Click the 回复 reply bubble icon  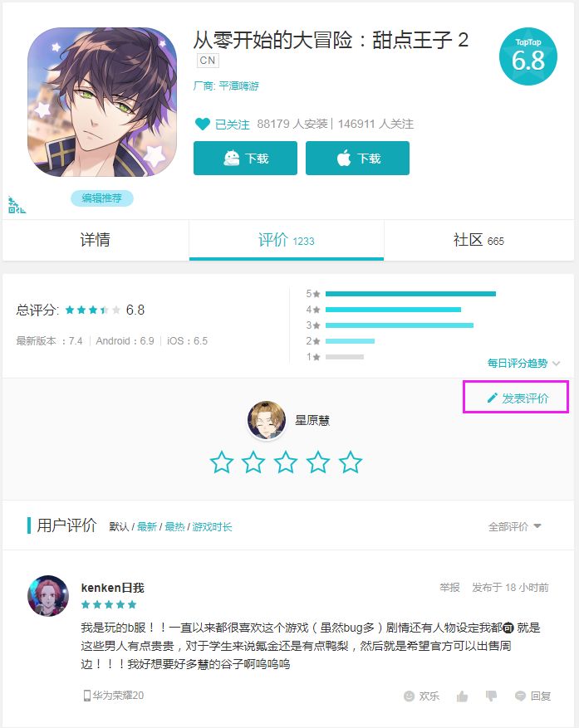[520, 696]
